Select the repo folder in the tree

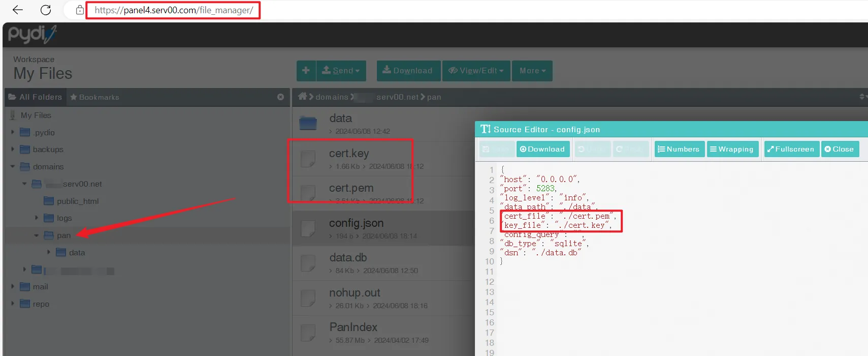pos(41,304)
